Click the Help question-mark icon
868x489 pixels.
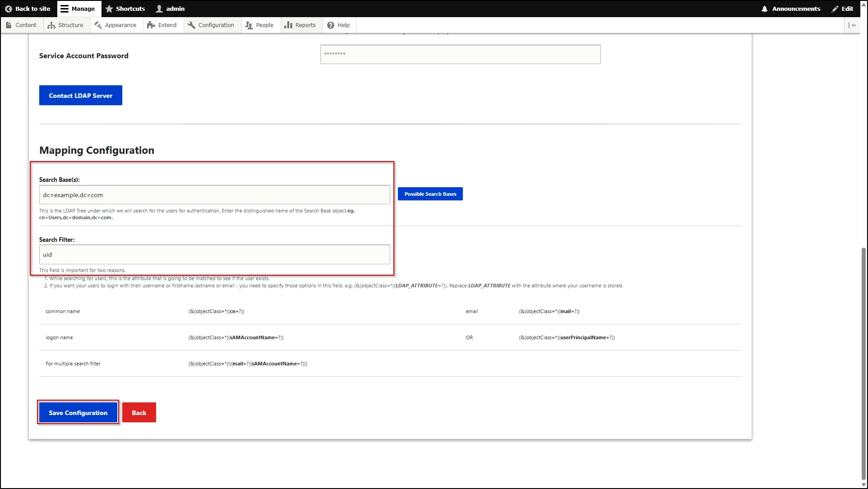pyautogui.click(x=329, y=25)
